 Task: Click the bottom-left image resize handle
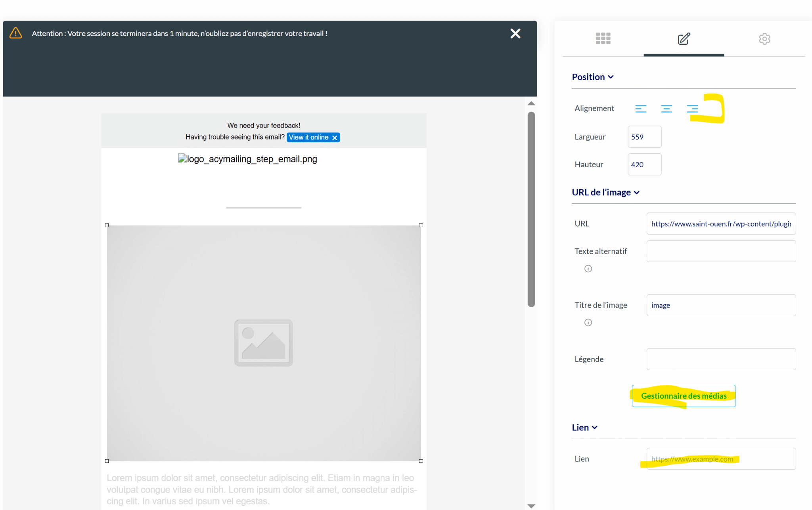point(107,461)
